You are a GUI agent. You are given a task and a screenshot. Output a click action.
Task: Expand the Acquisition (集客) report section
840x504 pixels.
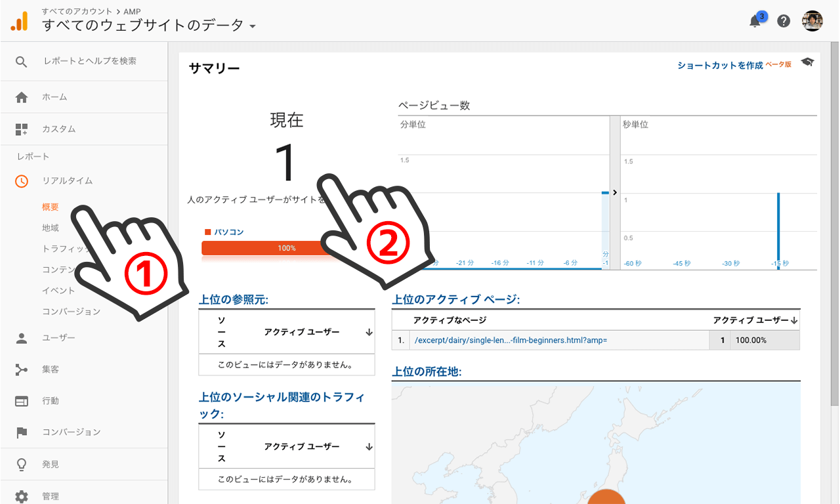click(x=51, y=369)
